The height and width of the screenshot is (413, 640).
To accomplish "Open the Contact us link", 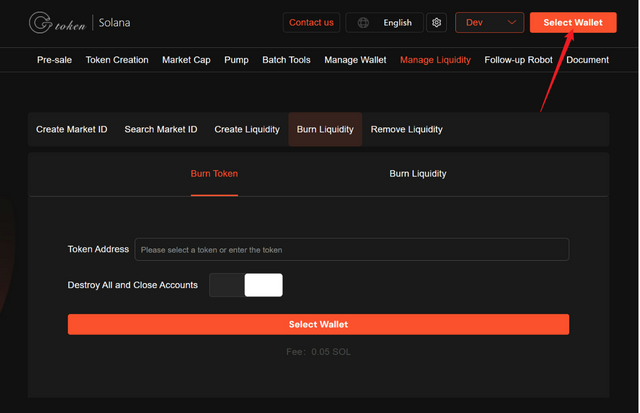I will pos(311,22).
